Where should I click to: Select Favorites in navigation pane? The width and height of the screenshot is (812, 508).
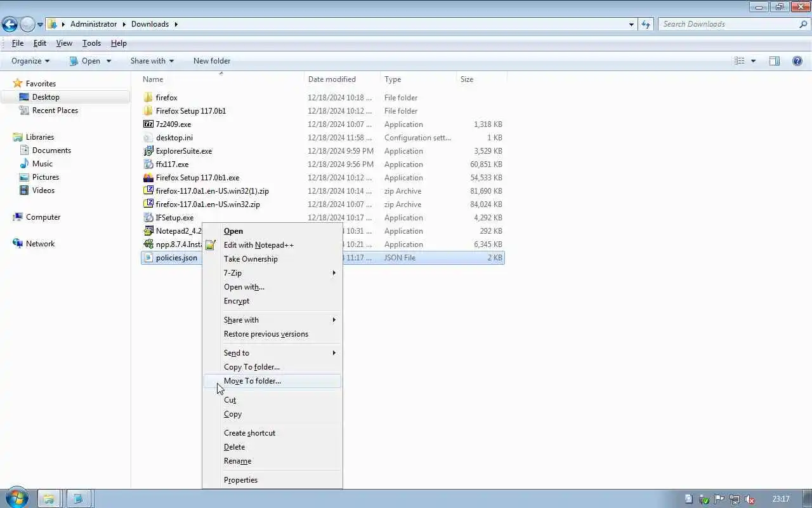click(x=41, y=84)
